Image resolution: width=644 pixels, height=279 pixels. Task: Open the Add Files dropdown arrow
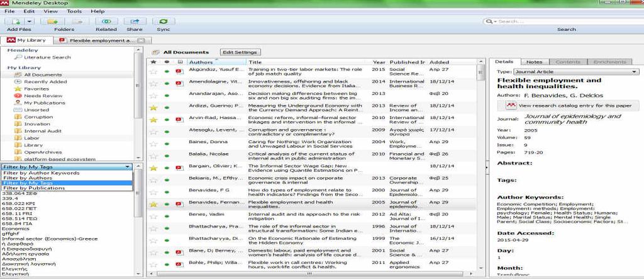30,21
